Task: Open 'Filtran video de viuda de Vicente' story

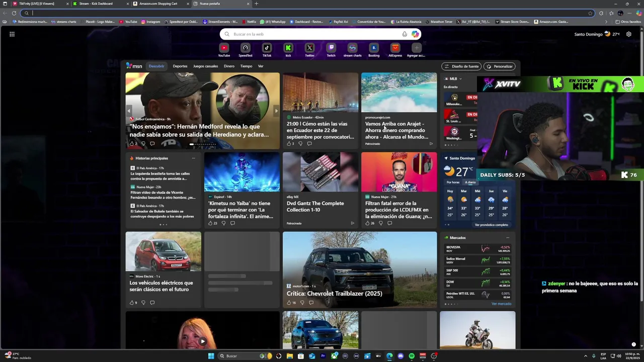Action: coord(163,194)
